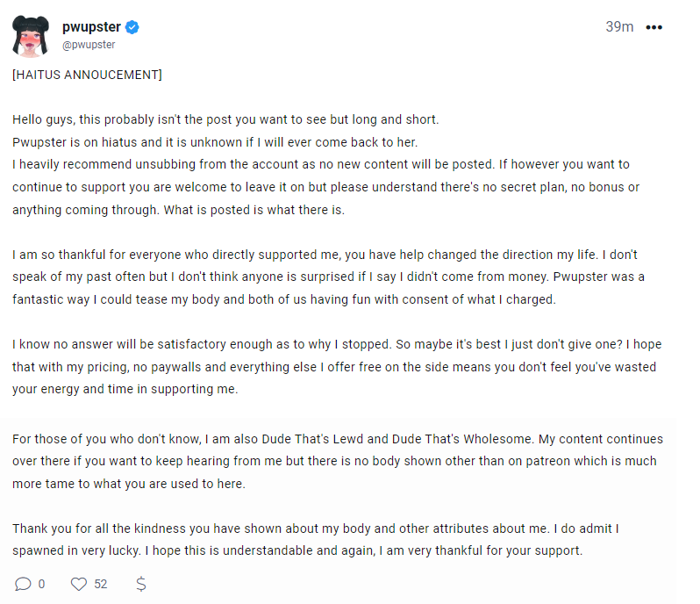Screen dimensions: 700x604
Task: Click the blue verified badge
Action: pos(132,27)
